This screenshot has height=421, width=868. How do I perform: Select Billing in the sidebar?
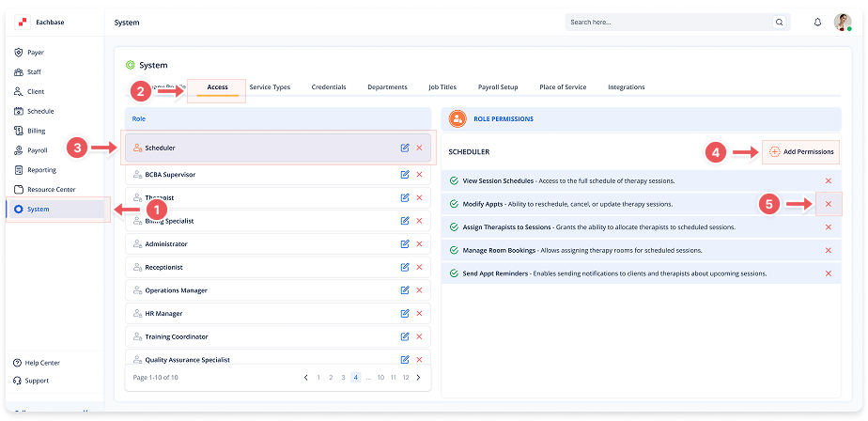point(36,131)
